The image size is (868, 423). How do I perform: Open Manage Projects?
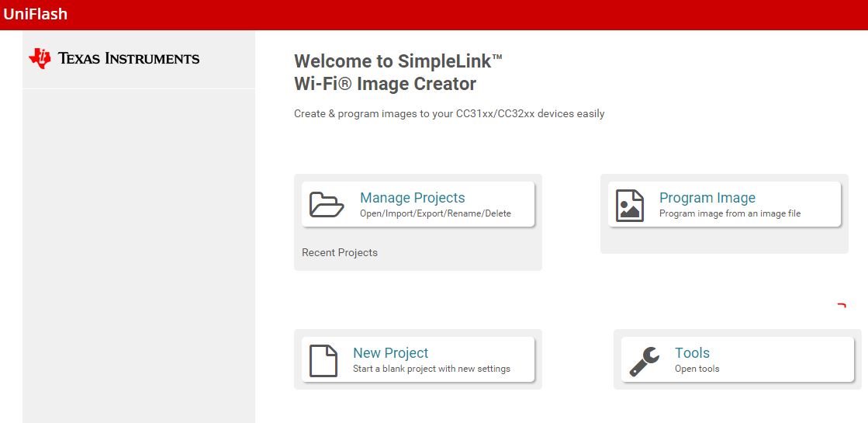pyautogui.click(x=418, y=204)
